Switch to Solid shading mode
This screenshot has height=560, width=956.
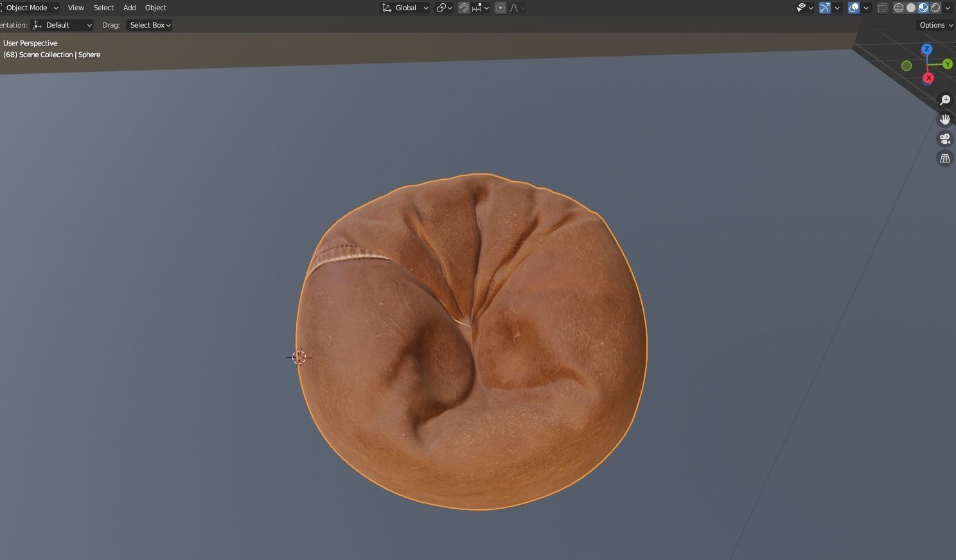911,8
